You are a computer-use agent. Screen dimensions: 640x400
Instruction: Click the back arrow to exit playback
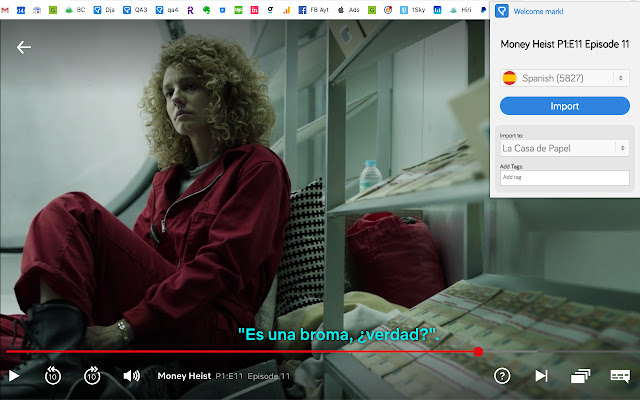click(24, 47)
